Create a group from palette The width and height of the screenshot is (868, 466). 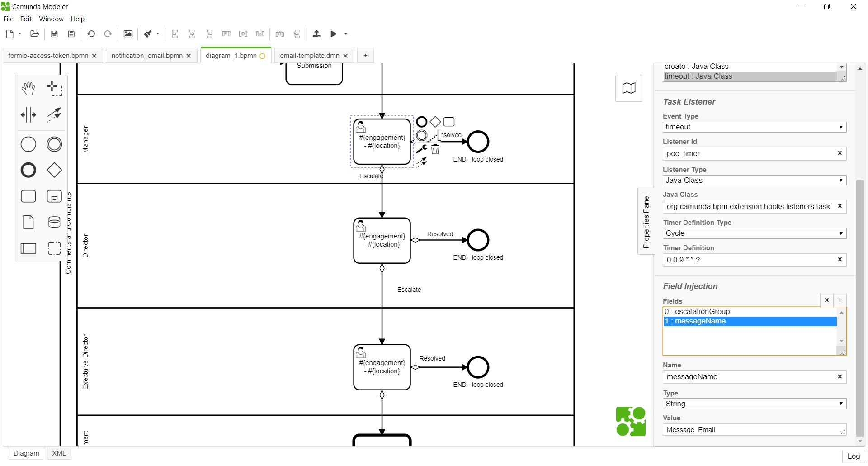point(54,248)
